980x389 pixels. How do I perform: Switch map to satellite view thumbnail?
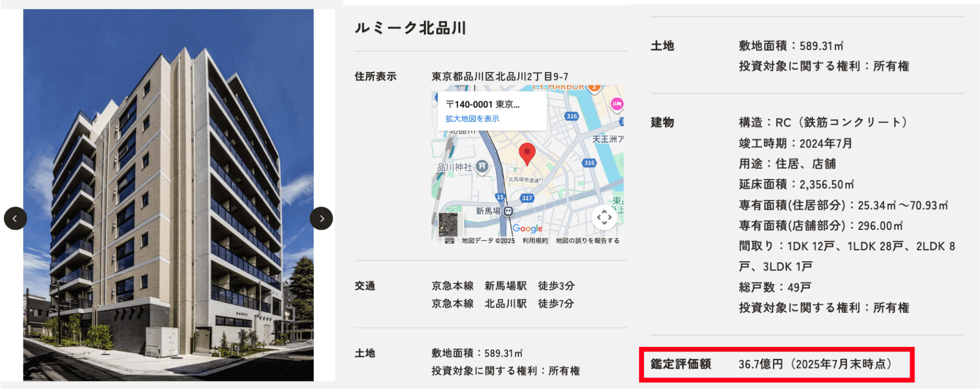click(448, 224)
